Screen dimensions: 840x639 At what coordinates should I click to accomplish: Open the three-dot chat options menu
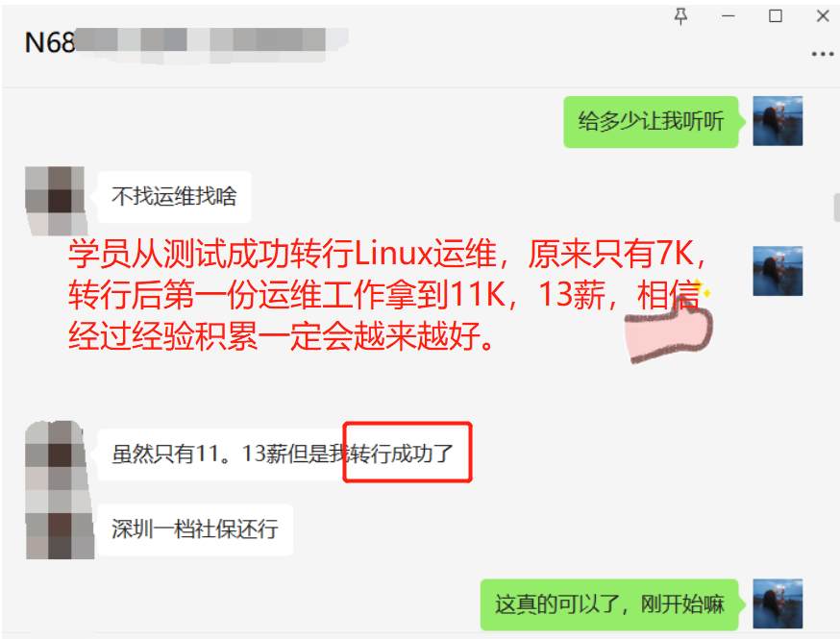click(x=823, y=54)
